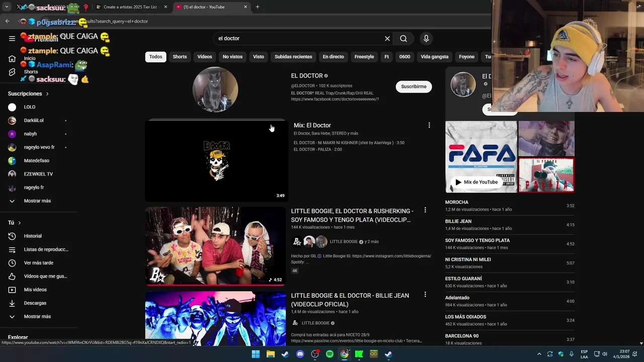Open EL DOCTOR channel cat avatar
The width and height of the screenshot is (644, 362).
point(215,89)
